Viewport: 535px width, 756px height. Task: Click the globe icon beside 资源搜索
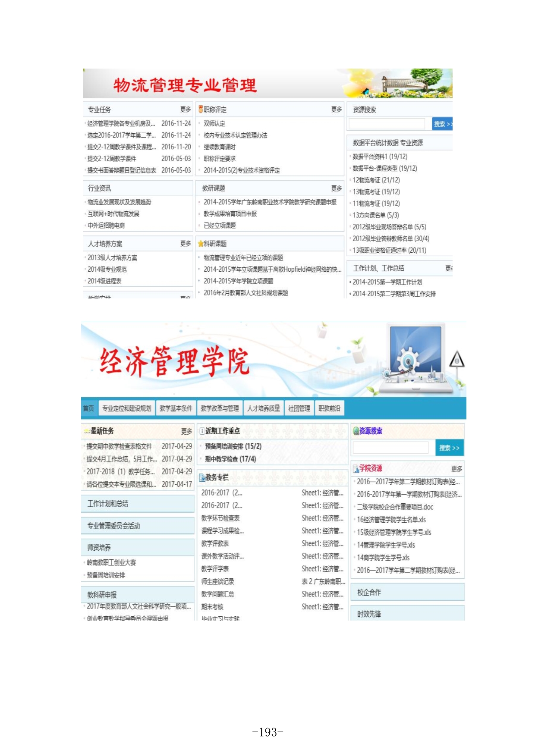tap(356, 431)
